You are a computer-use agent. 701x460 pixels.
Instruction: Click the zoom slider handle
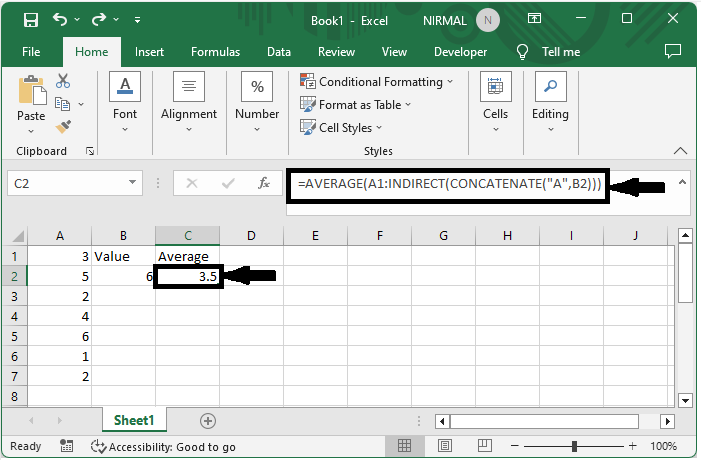point(574,446)
